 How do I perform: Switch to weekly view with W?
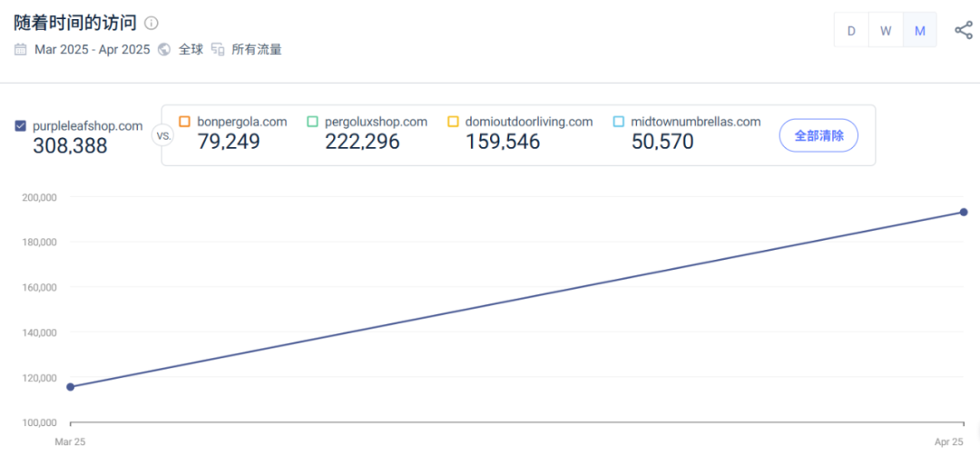pyautogui.click(x=886, y=30)
